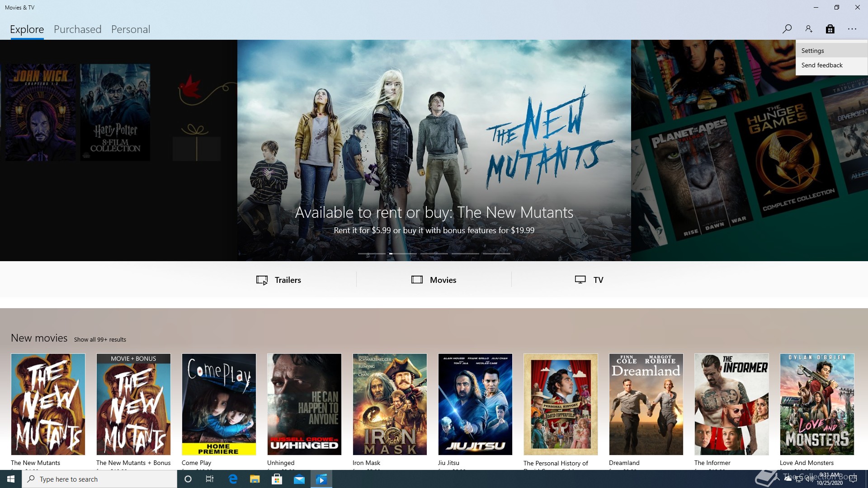Click the Movies film strip icon
868x488 pixels.
[x=417, y=280]
